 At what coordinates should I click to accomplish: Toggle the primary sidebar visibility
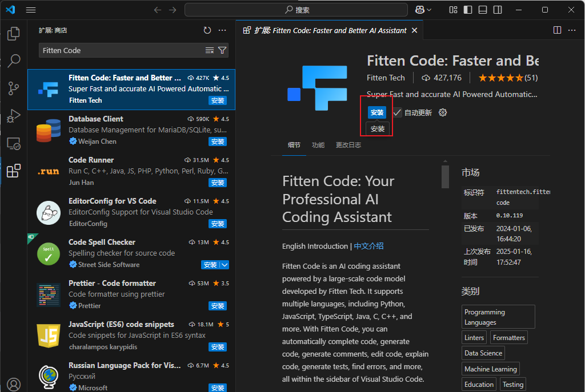point(468,10)
